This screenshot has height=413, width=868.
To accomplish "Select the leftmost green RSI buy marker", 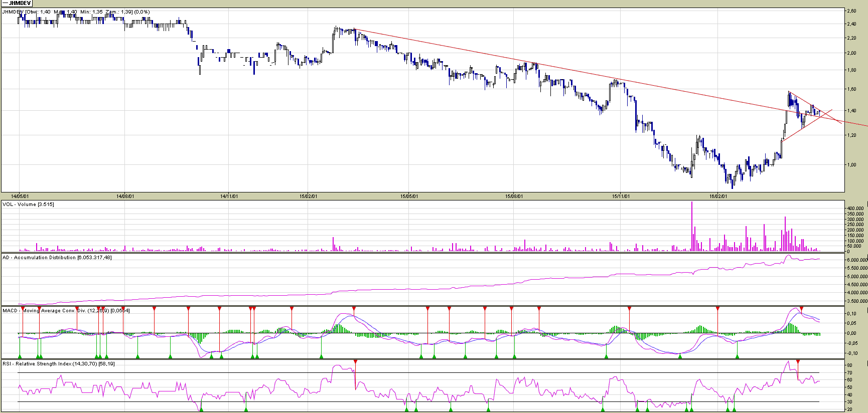I will tap(201, 409).
